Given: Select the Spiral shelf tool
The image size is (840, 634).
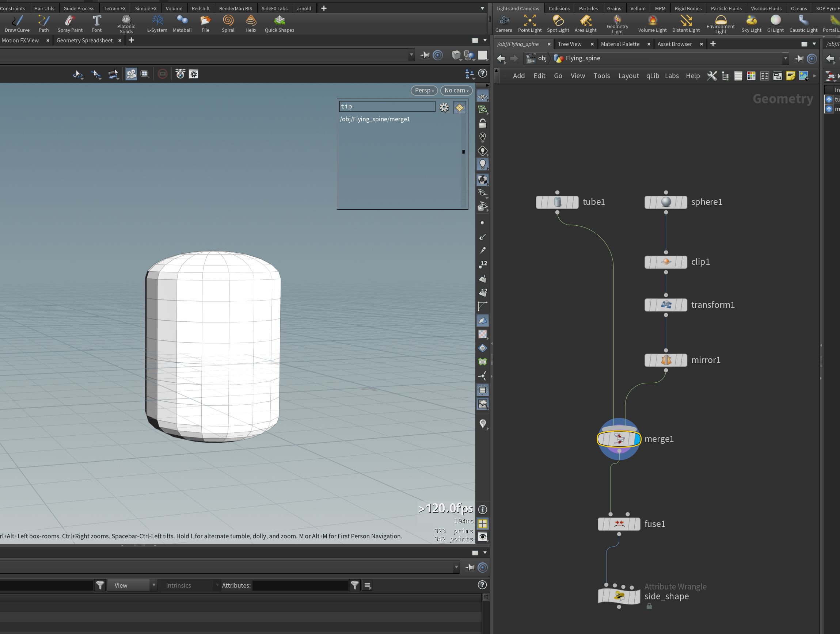Looking at the screenshot, I should 228,23.
